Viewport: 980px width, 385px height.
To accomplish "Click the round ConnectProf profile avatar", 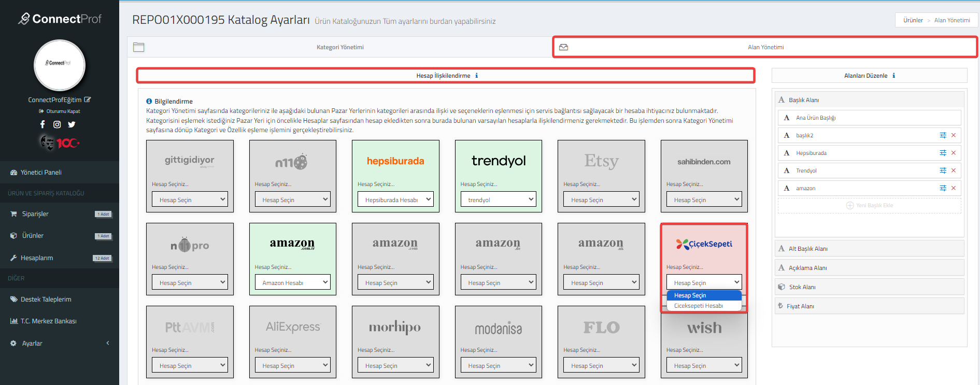I will 60,65.
